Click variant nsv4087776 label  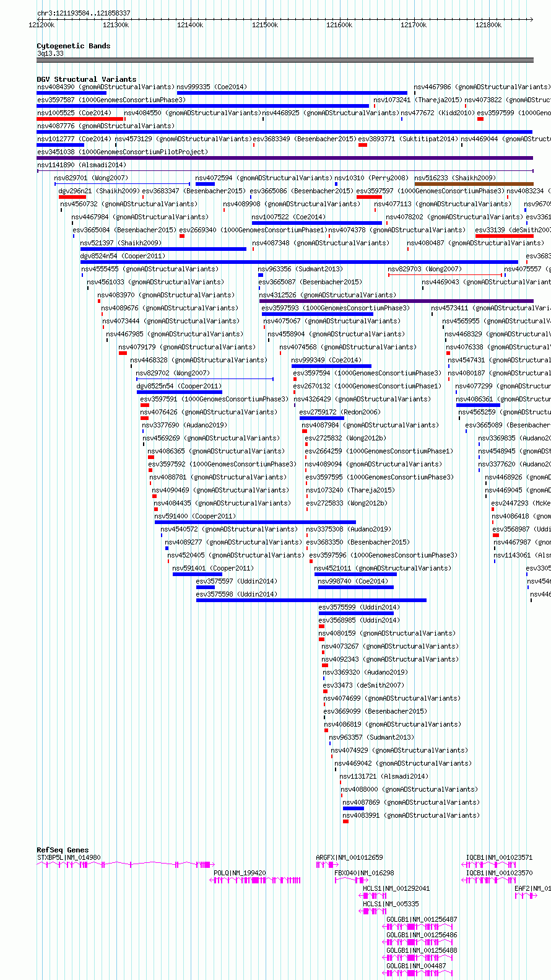(105, 126)
